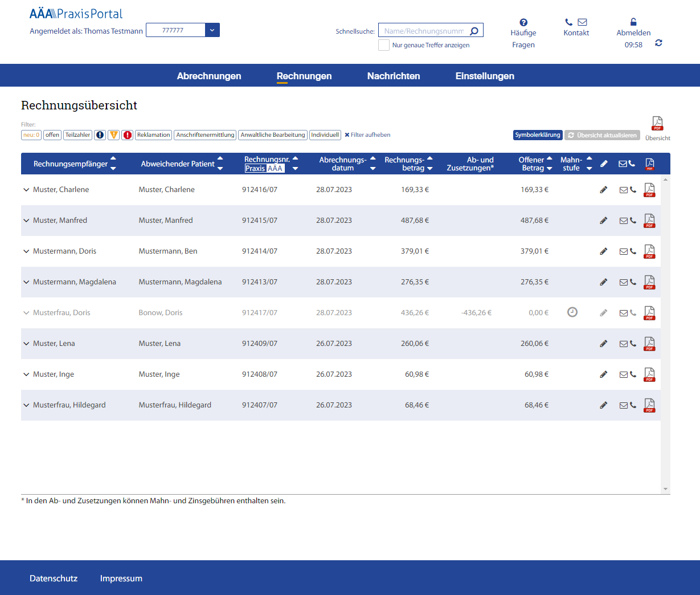Click contact envelope icon for Mustermann, Doris

pyautogui.click(x=623, y=251)
